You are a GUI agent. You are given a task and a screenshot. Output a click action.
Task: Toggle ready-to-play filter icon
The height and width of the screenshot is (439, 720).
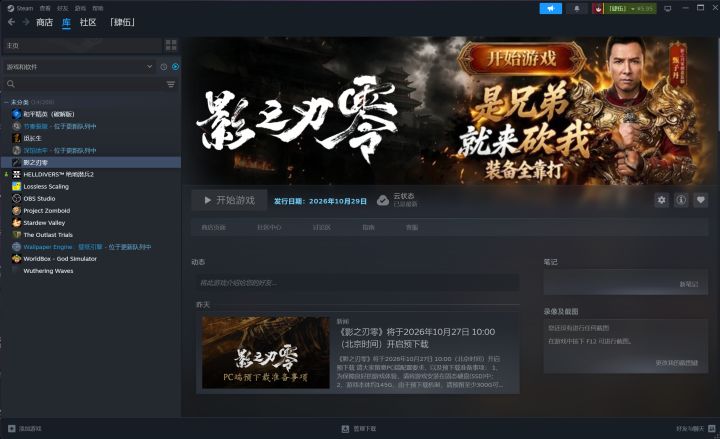coord(175,67)
